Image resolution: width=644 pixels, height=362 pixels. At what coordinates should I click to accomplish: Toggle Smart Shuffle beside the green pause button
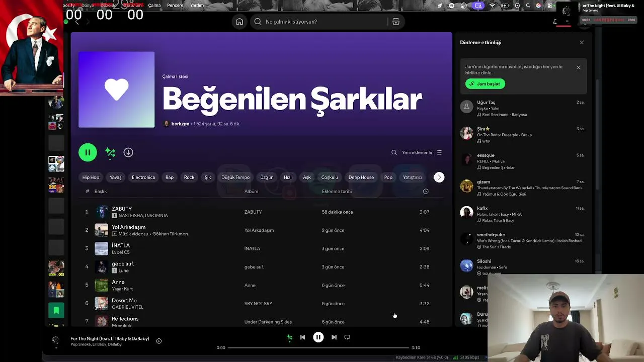(110, 152)
